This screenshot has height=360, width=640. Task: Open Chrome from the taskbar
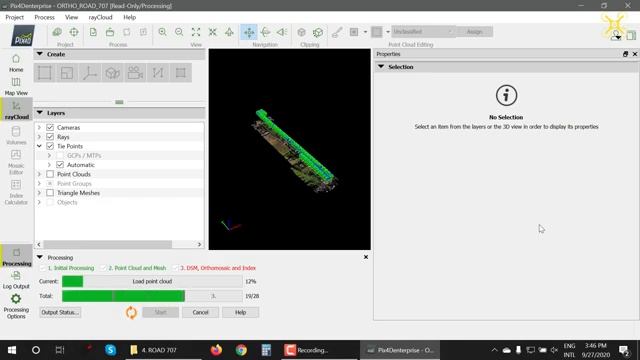(x=241, y=350)
